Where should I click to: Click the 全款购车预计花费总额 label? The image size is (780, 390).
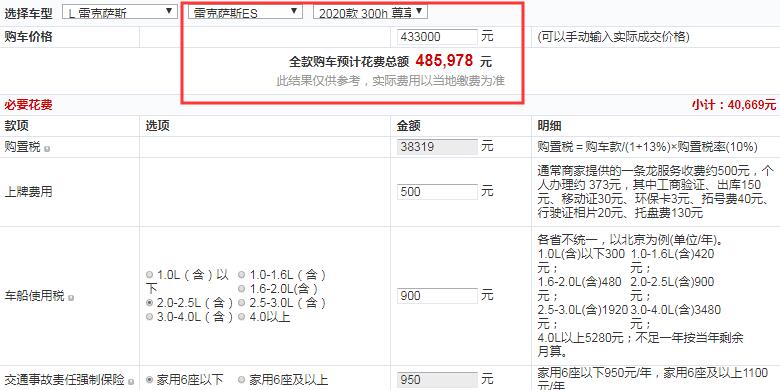point(349,62)
